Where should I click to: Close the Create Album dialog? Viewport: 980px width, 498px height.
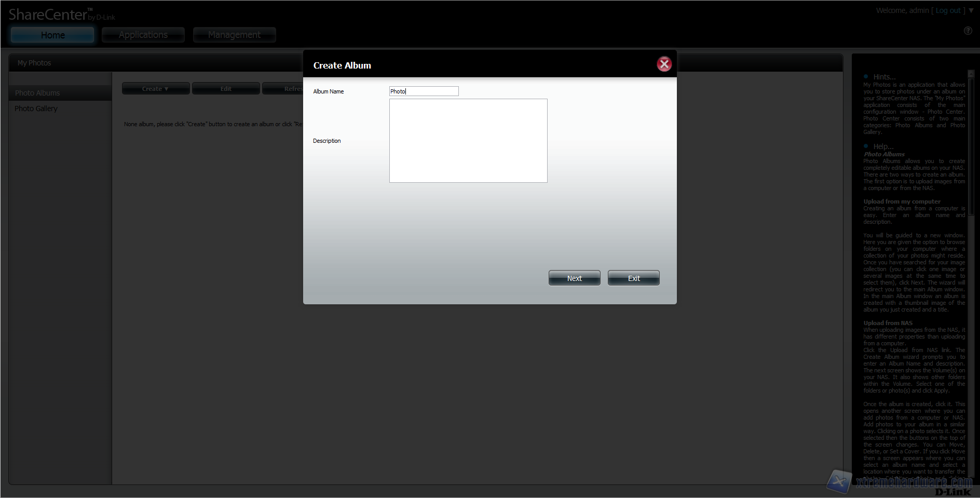pos(664,64)
